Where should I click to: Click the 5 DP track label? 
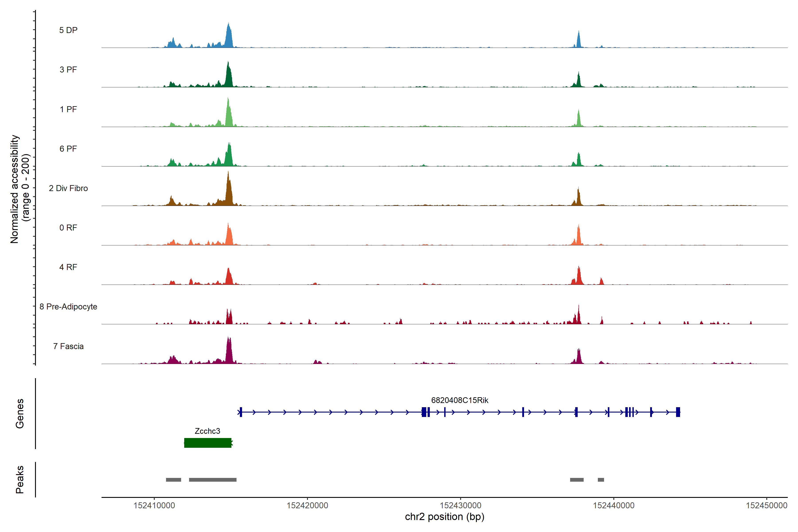(68, 30)
